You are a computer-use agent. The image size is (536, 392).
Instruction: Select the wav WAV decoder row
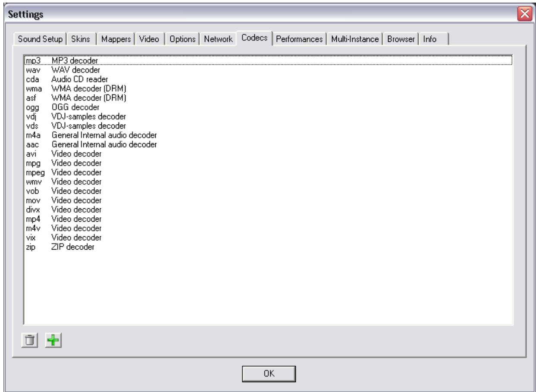[268, 70]
